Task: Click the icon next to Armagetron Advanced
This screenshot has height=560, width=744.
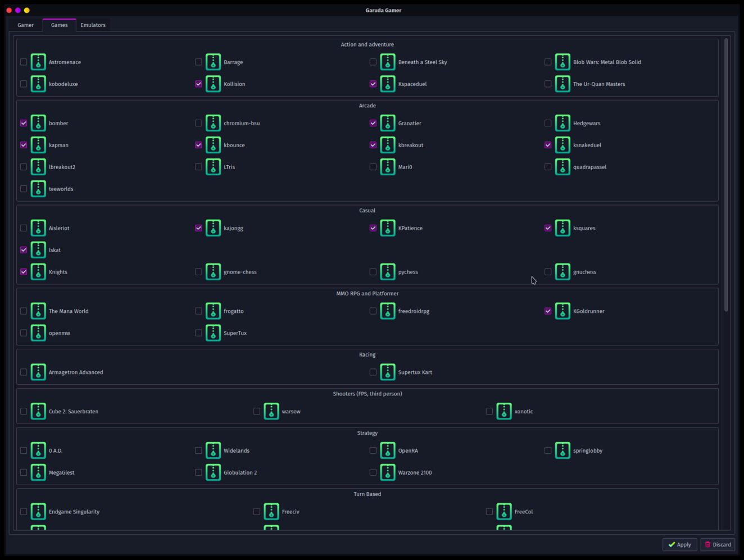Action: tap(38, 372)
